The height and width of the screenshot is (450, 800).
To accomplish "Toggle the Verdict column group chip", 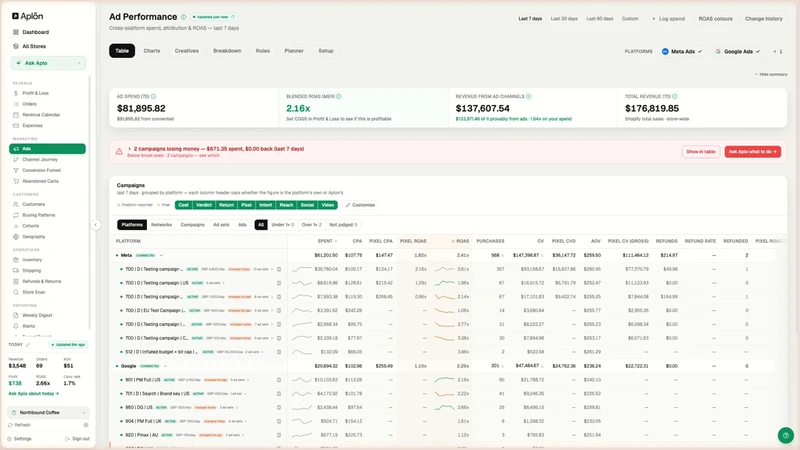I will point(204,205).
